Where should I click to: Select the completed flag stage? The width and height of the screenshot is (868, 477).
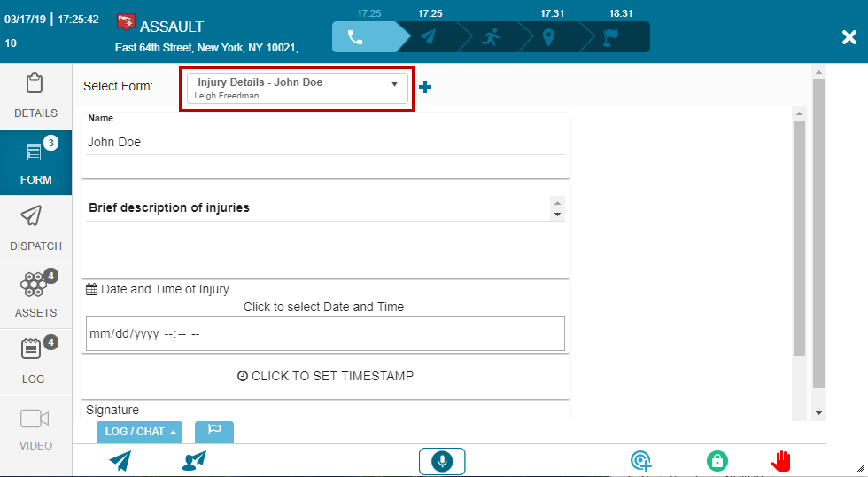click(x=611, y=37)
